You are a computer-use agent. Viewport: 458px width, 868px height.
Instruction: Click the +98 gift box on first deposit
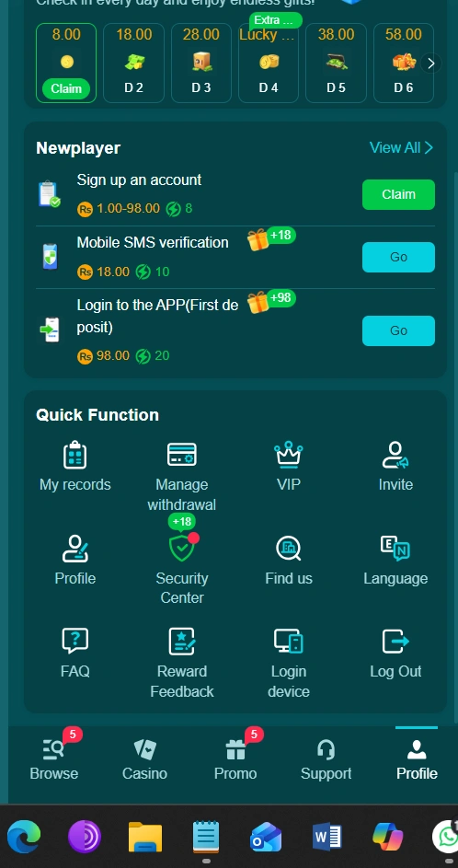258,303
